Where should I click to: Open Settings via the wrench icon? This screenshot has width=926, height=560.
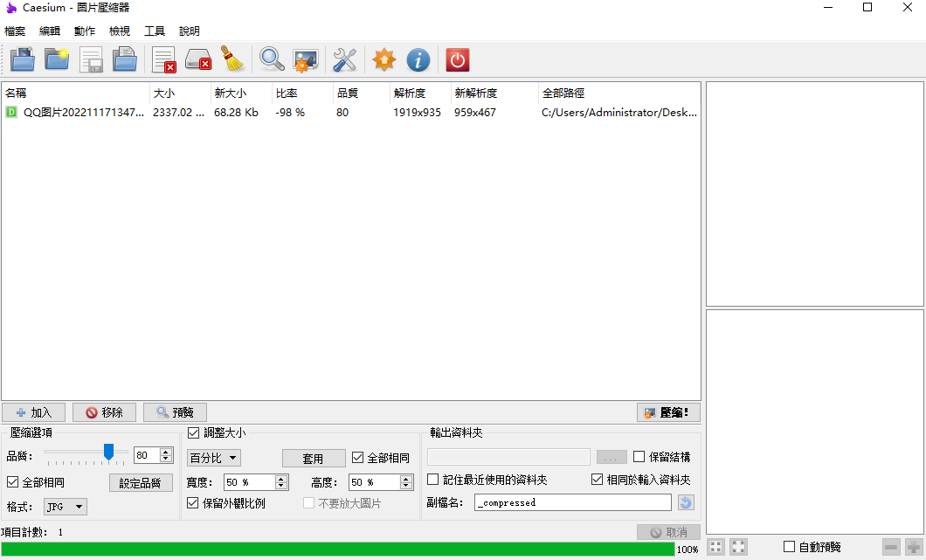point(344,59)
